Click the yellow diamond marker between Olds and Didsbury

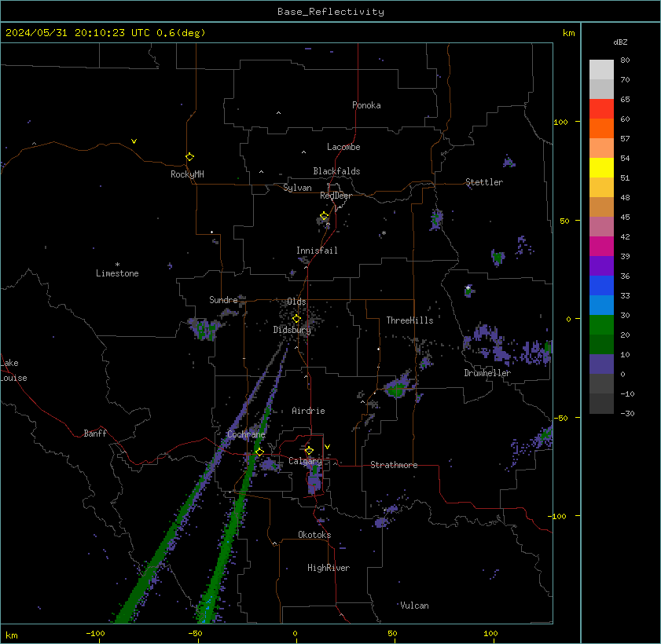[x=296, y=318]
